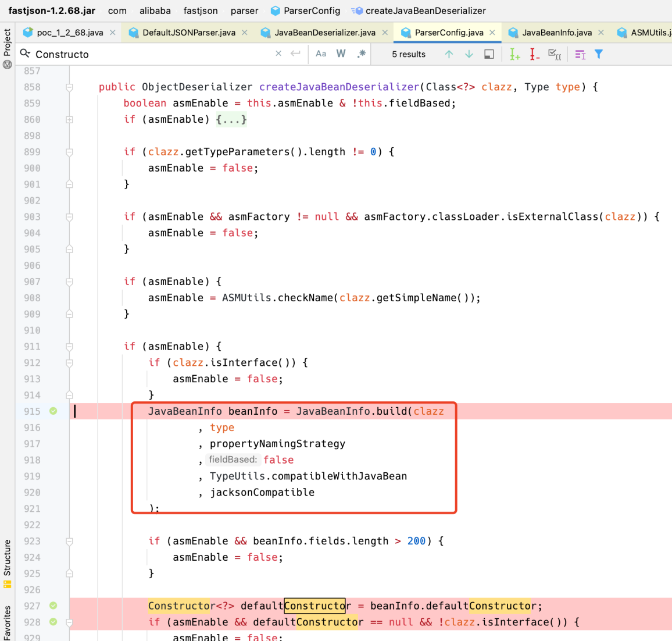Click line number 922 in the gutter
672x641 pixels.
tap(32, 525)
